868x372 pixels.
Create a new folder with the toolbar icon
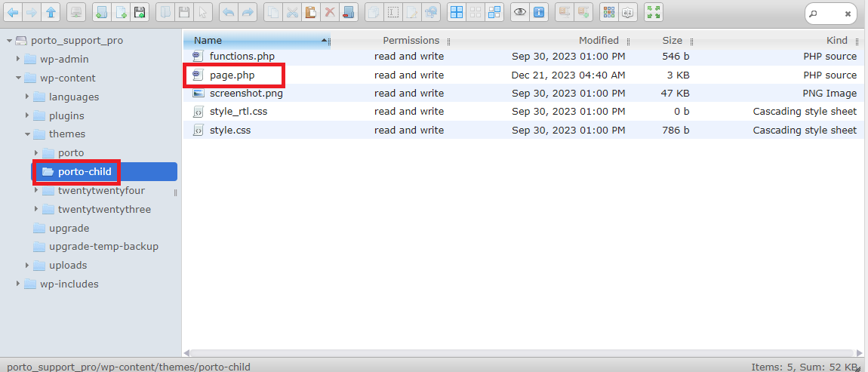tap(100, 12)
